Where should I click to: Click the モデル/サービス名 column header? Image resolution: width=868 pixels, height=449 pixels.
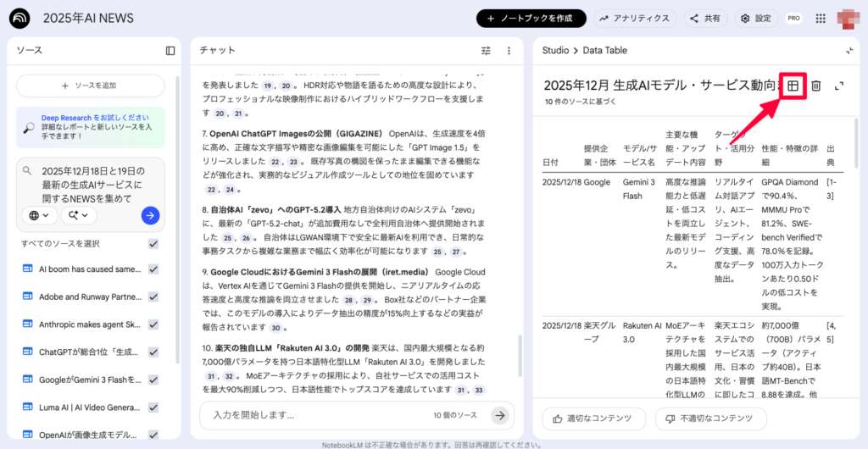coord(639,155)
